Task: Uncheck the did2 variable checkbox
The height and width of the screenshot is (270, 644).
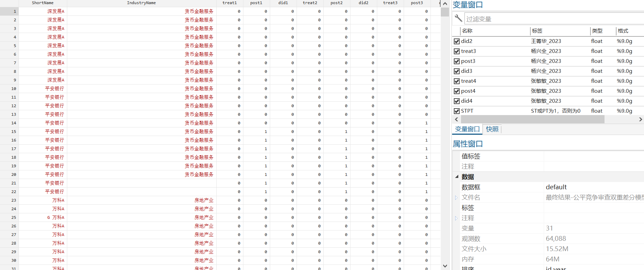Action: (457, 41)
